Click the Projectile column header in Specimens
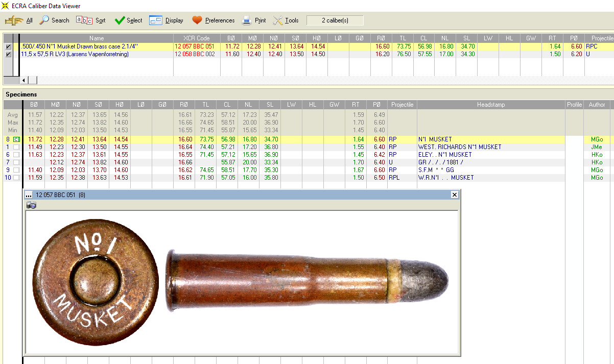 [403, 105]
